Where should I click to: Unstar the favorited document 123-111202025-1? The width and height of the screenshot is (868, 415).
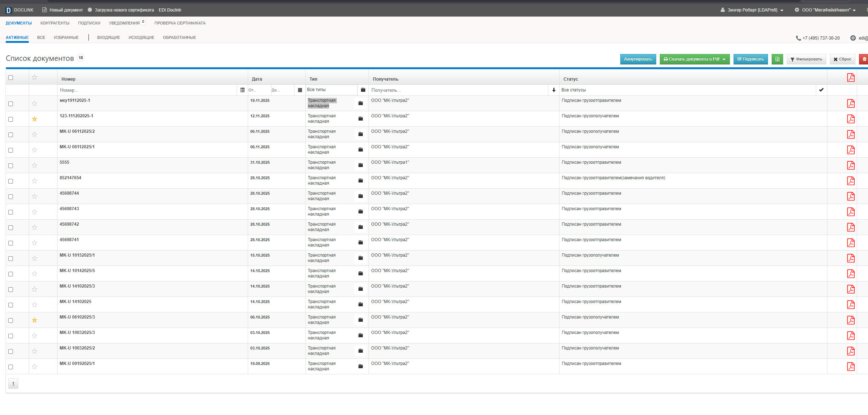pos(35,119)
